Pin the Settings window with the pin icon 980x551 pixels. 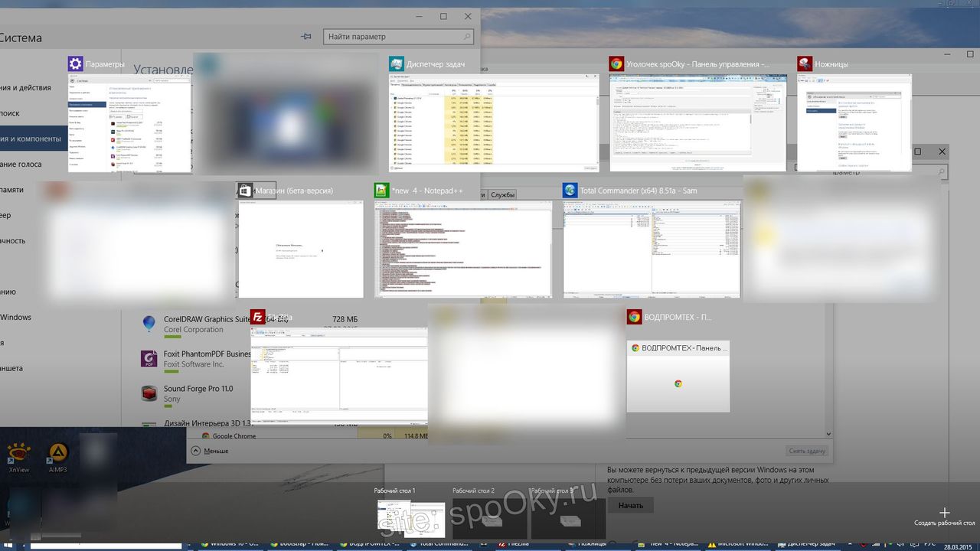pos(306,36)
